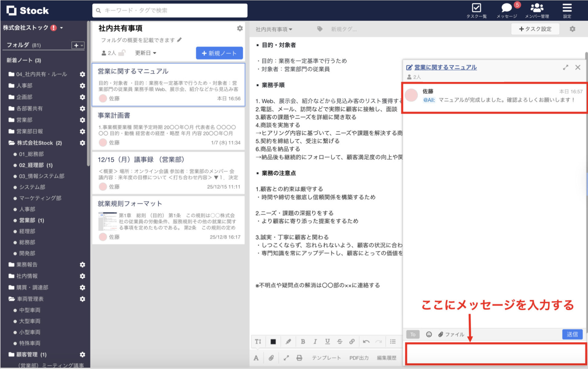
Task: Open the 事業計画書 note card
Action: pos(168,129)
